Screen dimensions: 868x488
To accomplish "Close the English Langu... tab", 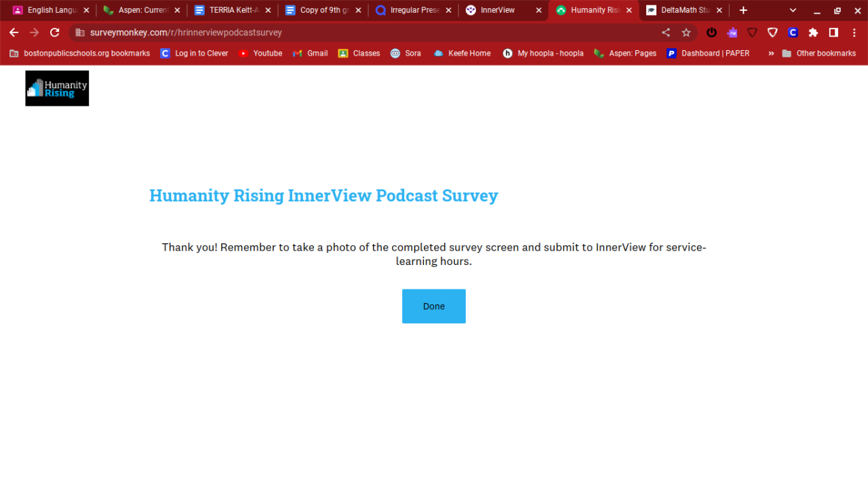I will click(x=86, y=10).
